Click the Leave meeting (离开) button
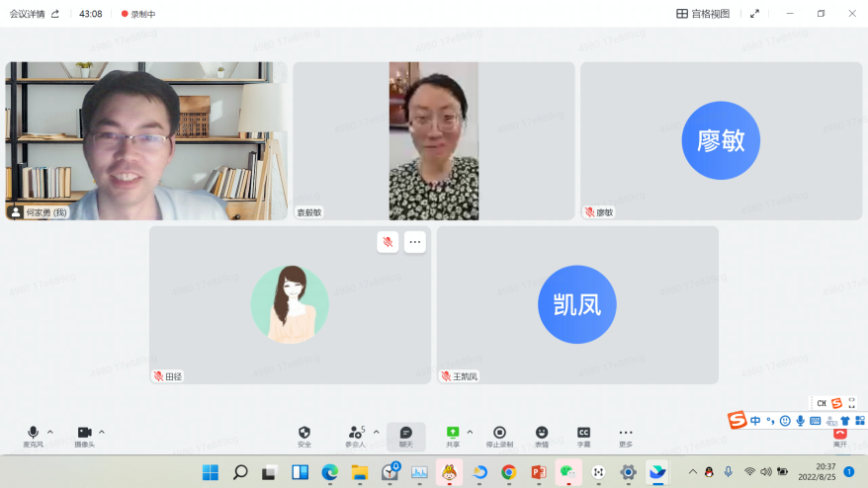The image size is (868, 488). (x=839, y=438)
